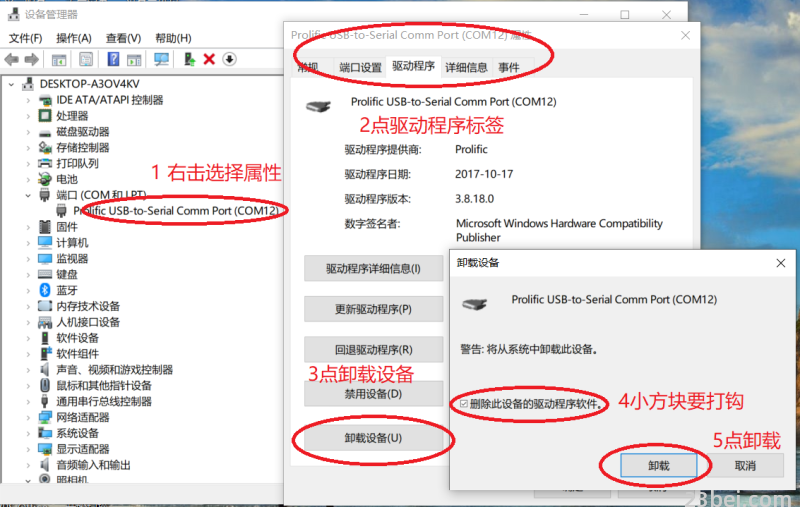The height and width of the screenshot is (507, 800).
Task: Click the keyboard category icon
Action: point(45,274)
